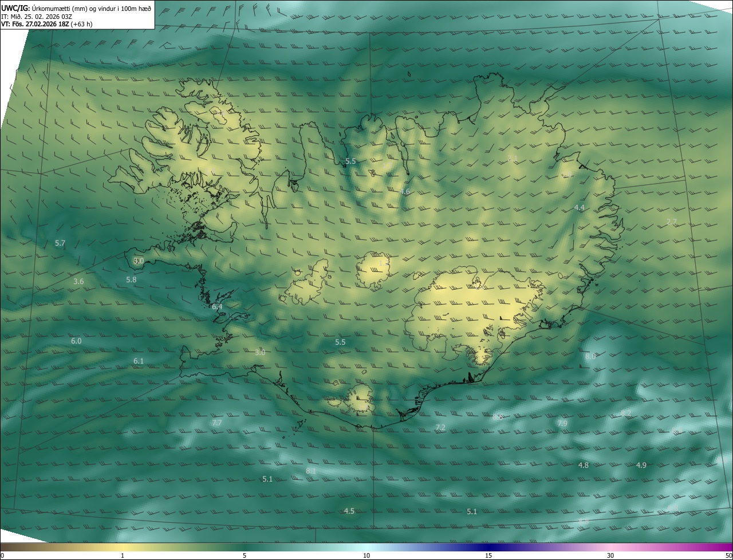The height and width of the screenshot is (560, 733).
Task: Click the 6.1 precipitation value
Action: click(x=139, y=361)
